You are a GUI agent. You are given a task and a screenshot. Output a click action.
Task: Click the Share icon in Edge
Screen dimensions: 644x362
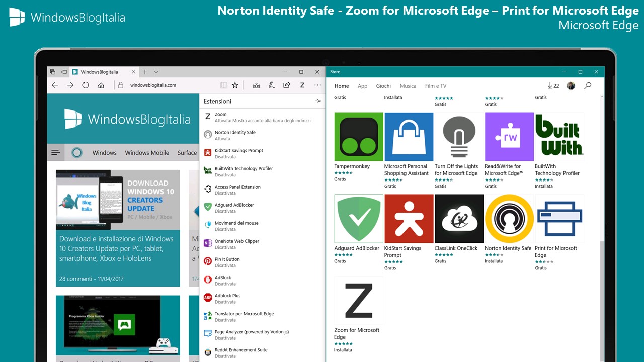pos(287,85)
